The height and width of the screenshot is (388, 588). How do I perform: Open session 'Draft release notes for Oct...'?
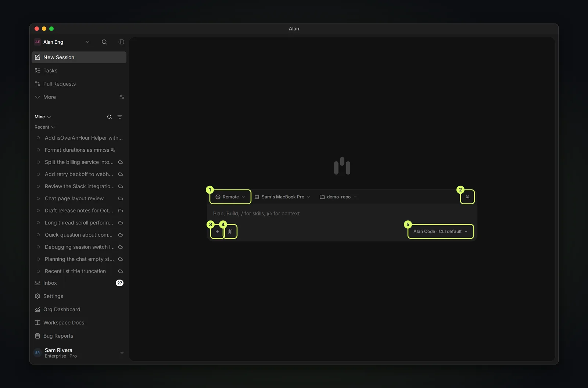click(x=79, y=211)
